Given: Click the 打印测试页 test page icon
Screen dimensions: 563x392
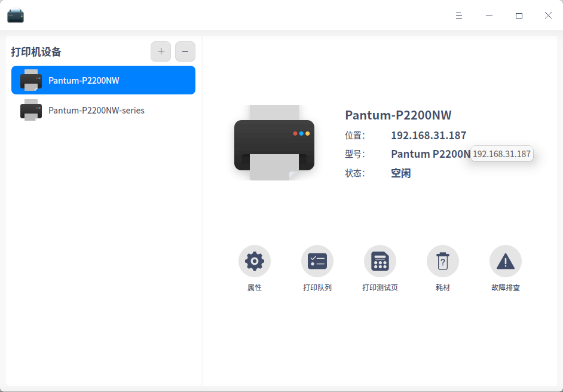Looking at the screenshot, I should click(380, 261).
